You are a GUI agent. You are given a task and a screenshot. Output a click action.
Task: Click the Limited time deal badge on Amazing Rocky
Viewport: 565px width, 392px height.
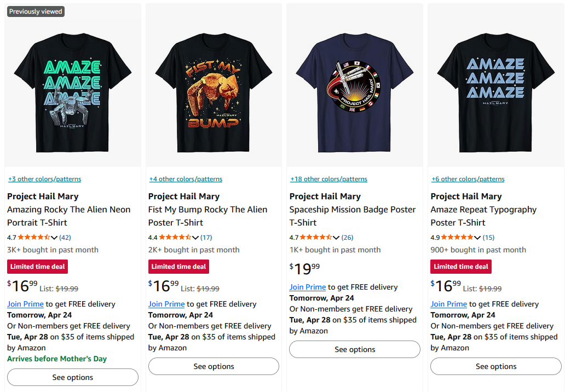point(37,267)
